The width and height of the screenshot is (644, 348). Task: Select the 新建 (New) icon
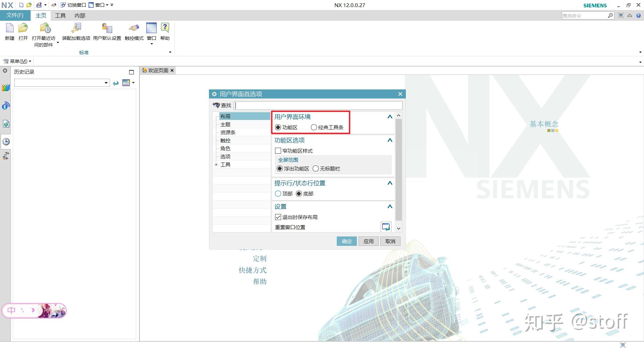(9, 32)
